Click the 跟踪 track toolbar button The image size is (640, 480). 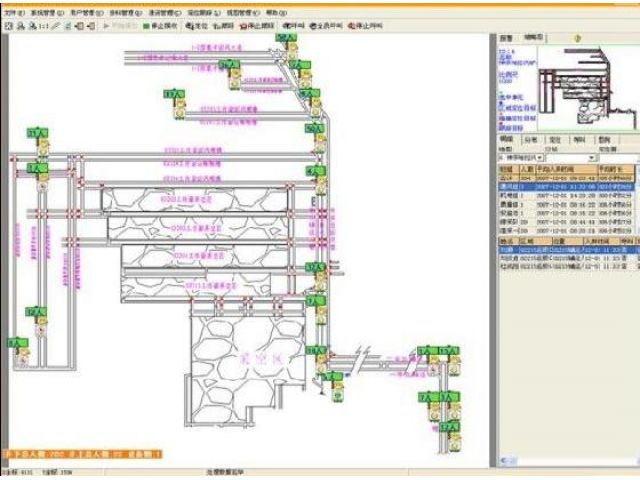click(x=224, y=25)
